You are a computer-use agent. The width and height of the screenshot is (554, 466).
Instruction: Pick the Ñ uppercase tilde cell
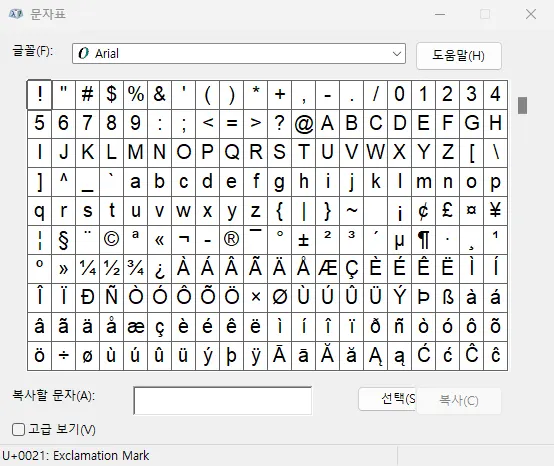tap(112, 298)
